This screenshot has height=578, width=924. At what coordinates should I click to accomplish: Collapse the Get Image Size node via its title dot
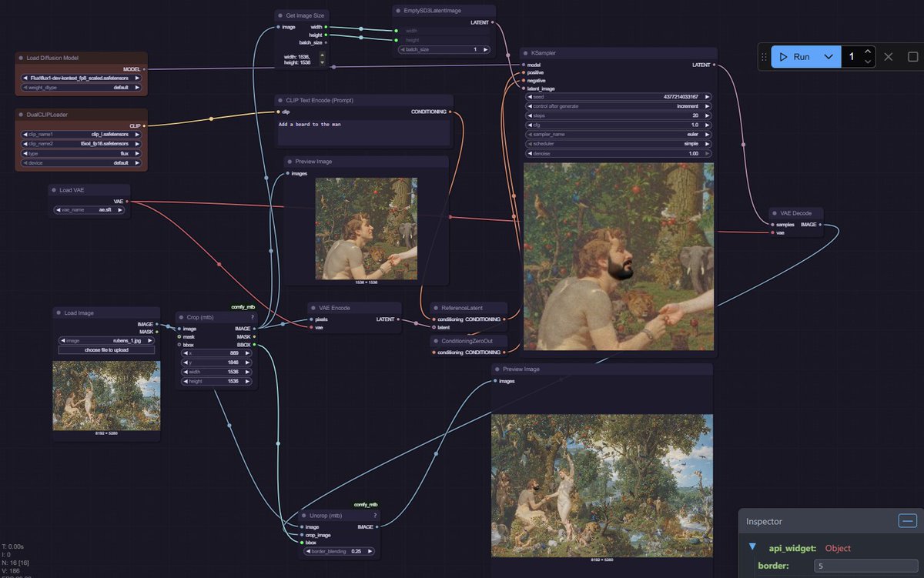click(x=280, y=15)
